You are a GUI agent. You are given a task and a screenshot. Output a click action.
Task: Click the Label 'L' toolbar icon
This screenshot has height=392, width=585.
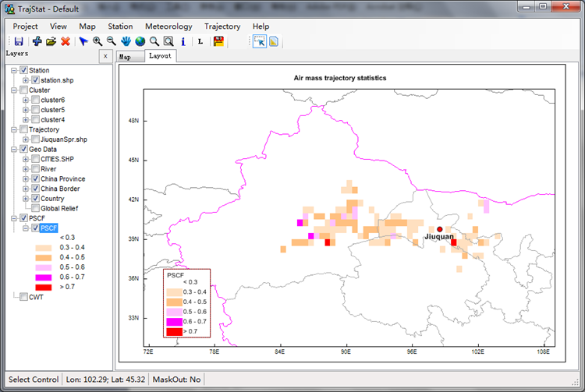coord(200,41)
